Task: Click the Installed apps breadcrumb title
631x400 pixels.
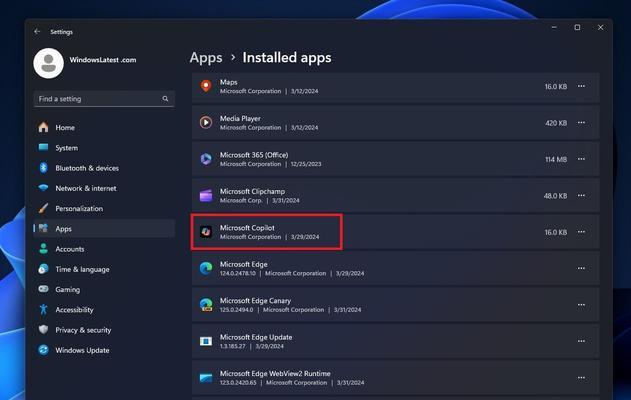Action: click(287, 58)
